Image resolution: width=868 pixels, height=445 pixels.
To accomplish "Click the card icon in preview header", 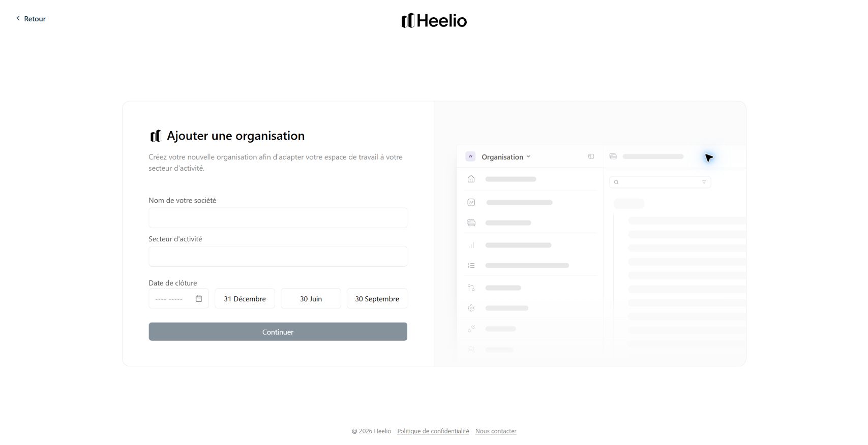I will pos(613,156).
